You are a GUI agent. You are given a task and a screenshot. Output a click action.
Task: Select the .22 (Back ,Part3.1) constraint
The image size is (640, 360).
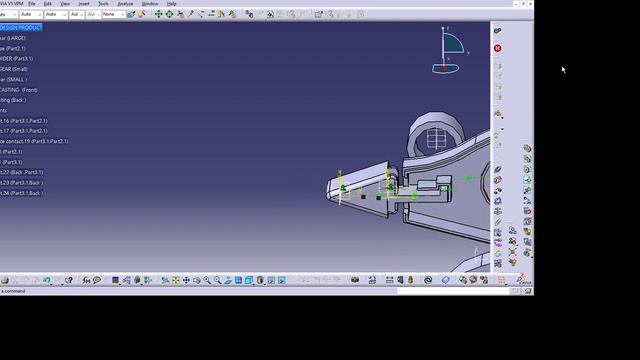[x=22, y=172]
